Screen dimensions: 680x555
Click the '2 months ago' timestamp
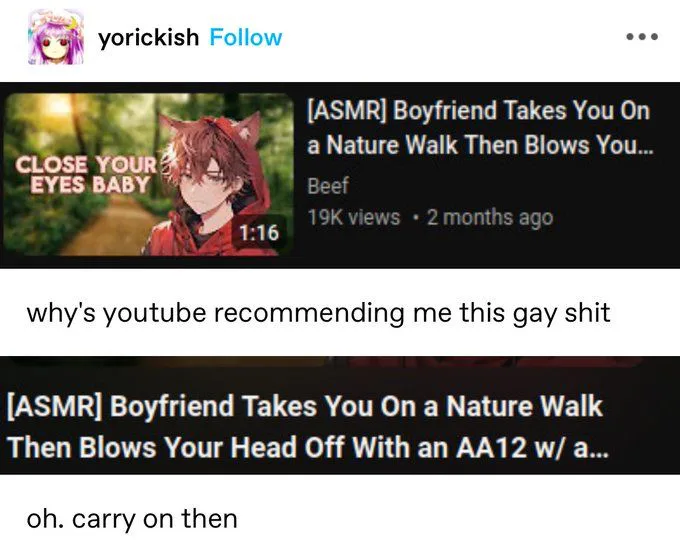point(490,218)
